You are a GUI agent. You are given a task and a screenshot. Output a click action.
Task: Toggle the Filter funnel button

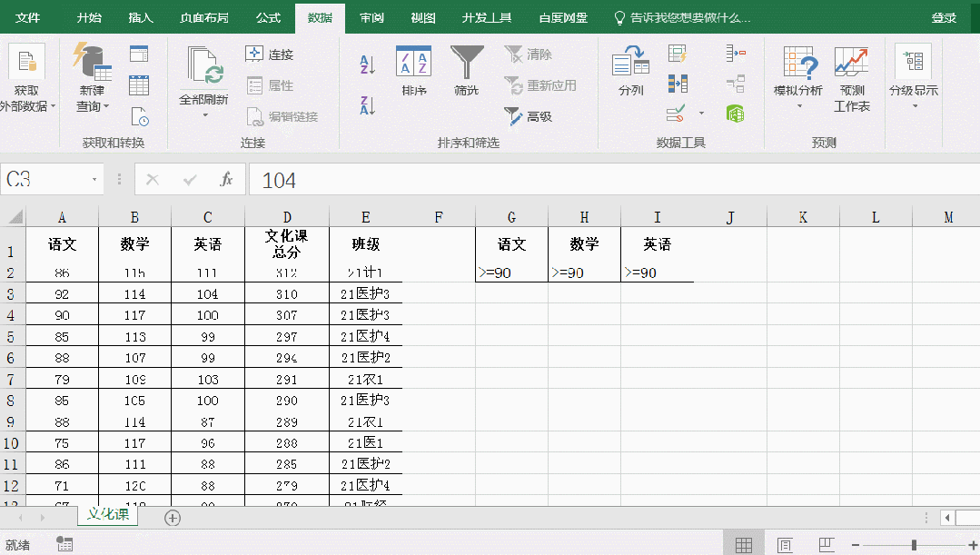tap(467, 71)
